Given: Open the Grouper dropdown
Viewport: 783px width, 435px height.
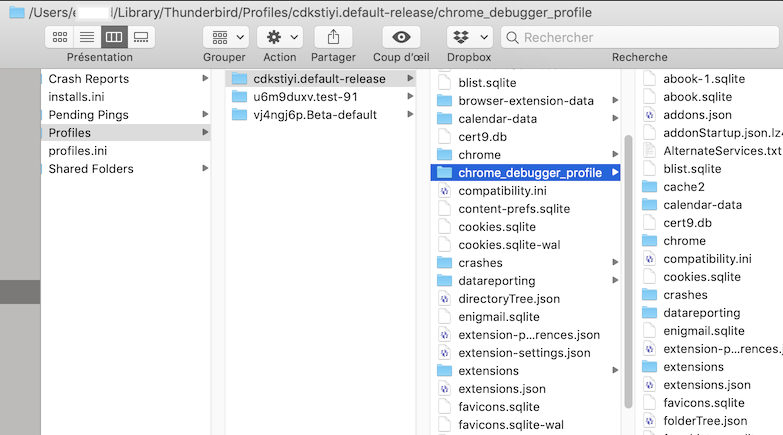Looking at the screenshot, I should (x=225, y=37).
